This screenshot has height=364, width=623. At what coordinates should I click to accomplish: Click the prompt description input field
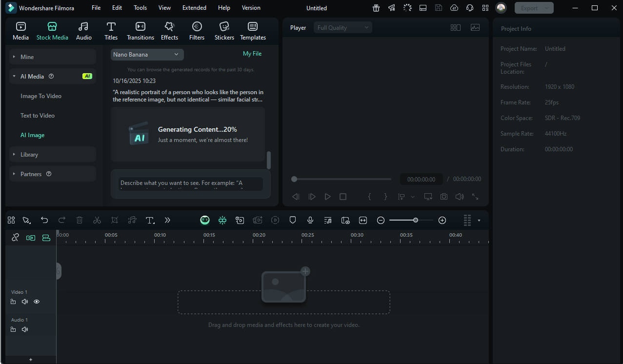tap(191, 184)
